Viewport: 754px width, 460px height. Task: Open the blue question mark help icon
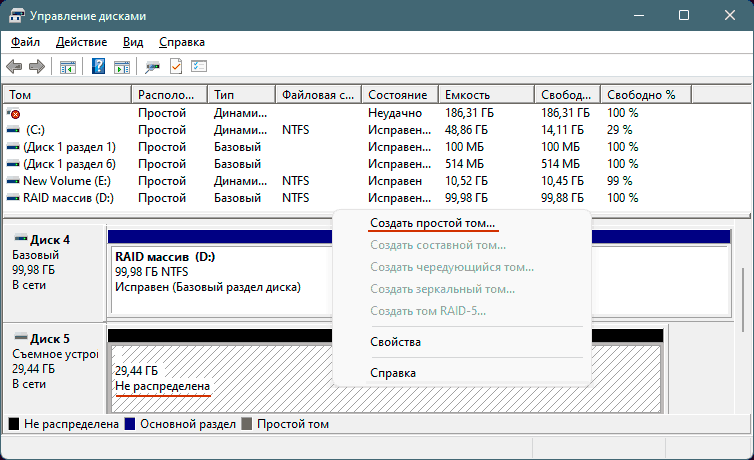pos(98,66)
